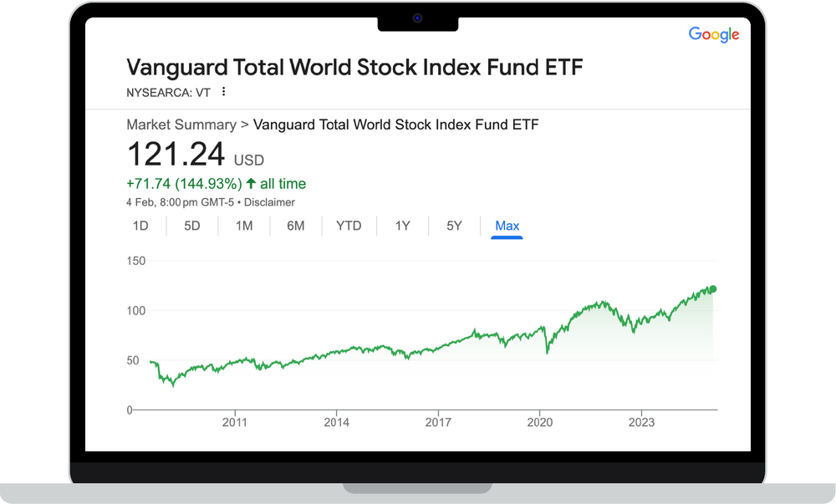This screenshot has width=836, height=504.
Task: Choose the 1Y range tab
Action: click(402, 226)
